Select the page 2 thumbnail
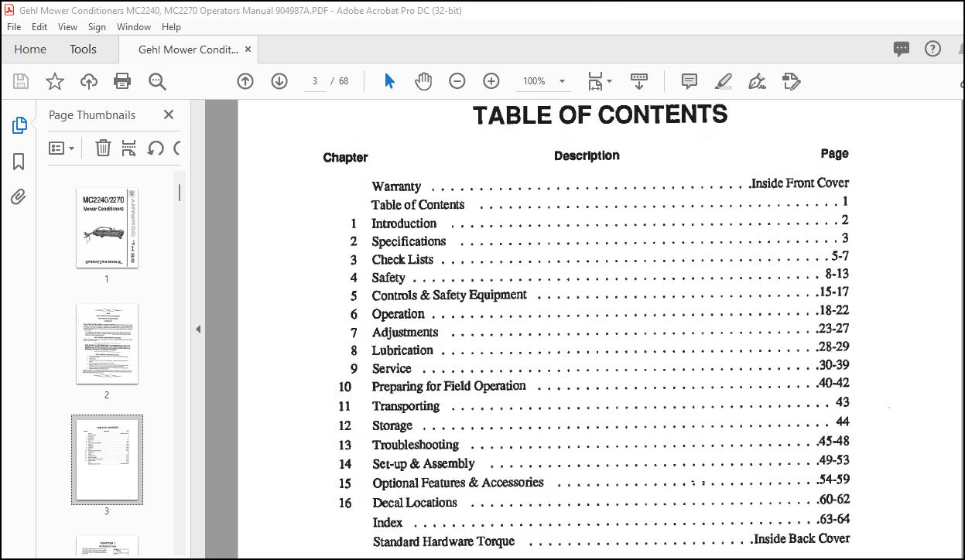The width and height of the screenshot is (965, 560). tap(107, 344)
